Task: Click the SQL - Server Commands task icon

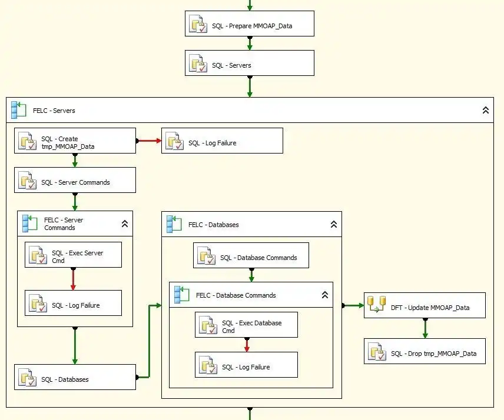Action: (x=27, y=180)
